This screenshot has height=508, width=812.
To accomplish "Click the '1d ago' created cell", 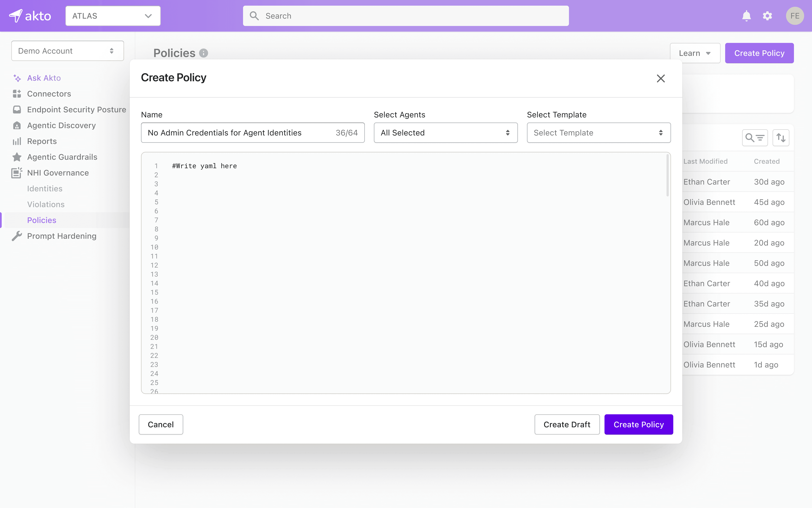I will click(x=766, y=365).
